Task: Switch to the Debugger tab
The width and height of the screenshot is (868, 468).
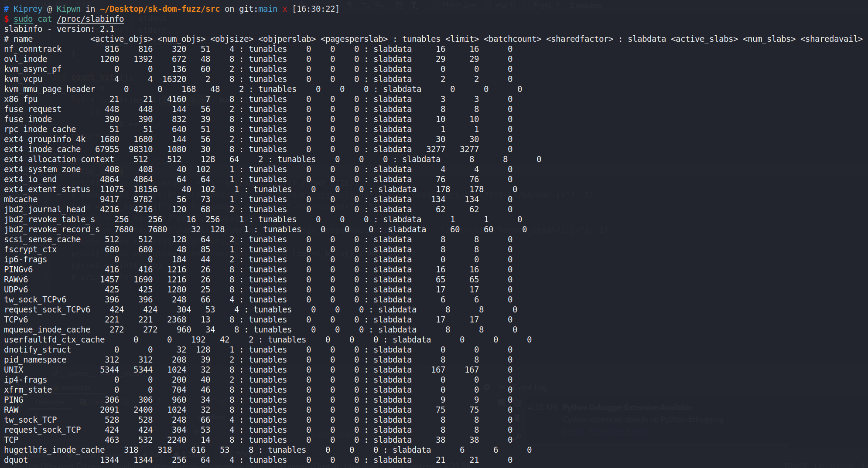Action: [x=50, y=402]
